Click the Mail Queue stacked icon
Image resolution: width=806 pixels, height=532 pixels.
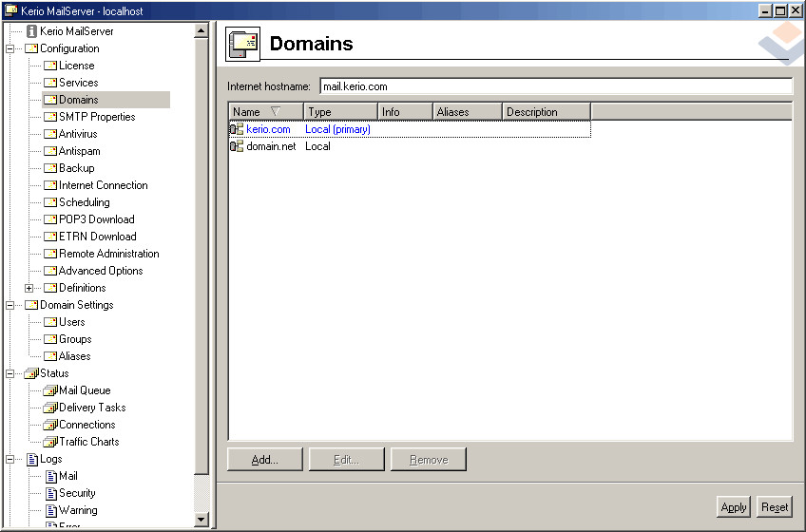click(50, 390)
